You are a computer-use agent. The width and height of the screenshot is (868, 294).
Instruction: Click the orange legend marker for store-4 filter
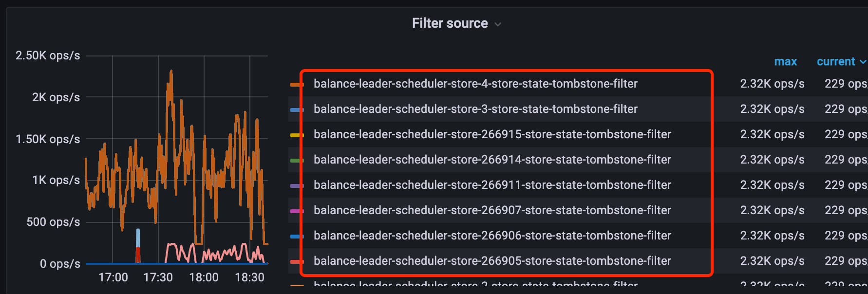(x=297, y=83)
